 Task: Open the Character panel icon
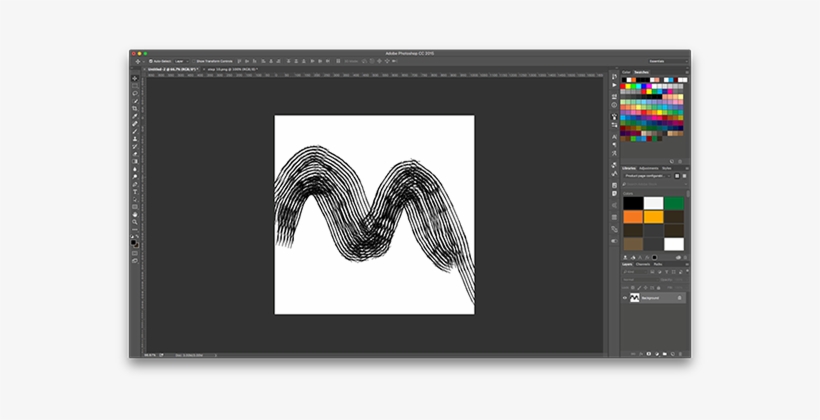click(x=614, y=137)
